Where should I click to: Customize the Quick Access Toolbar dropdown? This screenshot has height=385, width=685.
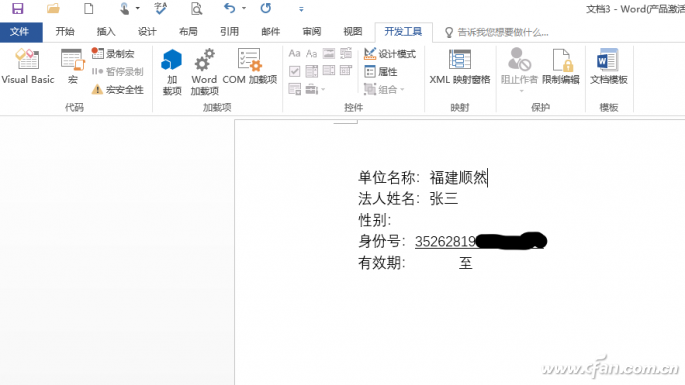pyautogui.click(x=301, y=9)
